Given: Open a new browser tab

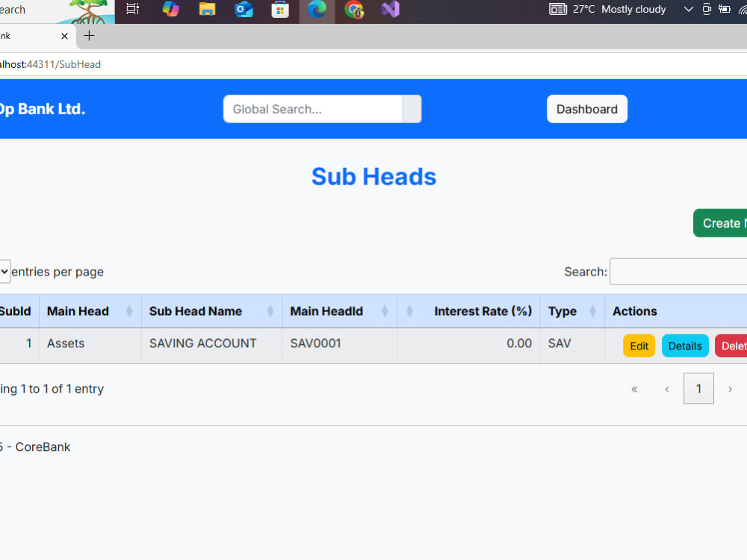Looking at the screenshot, I should pyautogui.click(x=89, y=36).
